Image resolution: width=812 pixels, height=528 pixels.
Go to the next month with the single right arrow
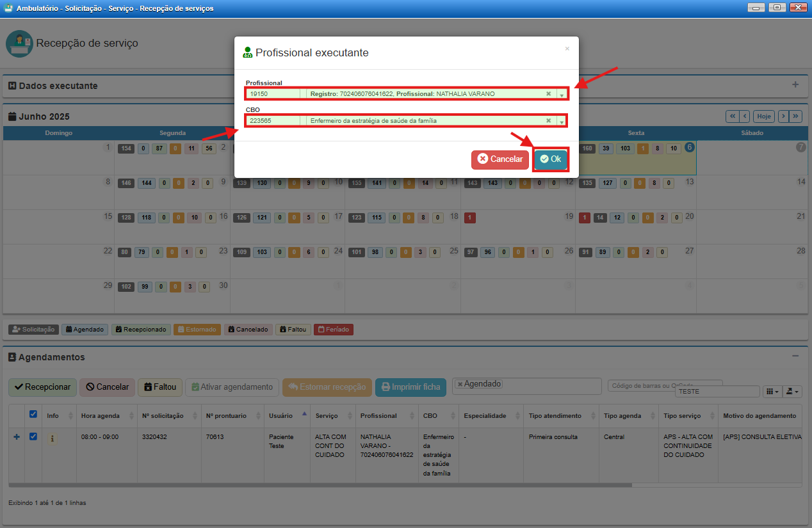(783, 116)
